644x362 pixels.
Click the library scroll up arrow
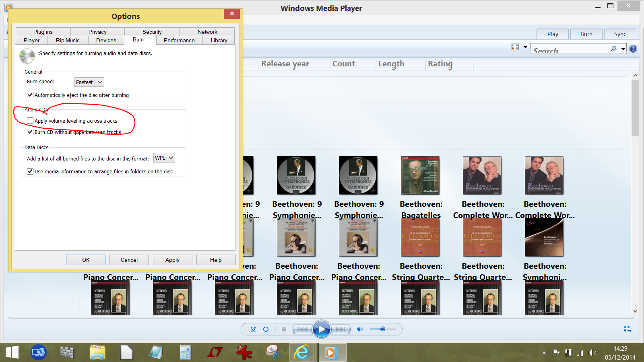(x=635, y=76)
